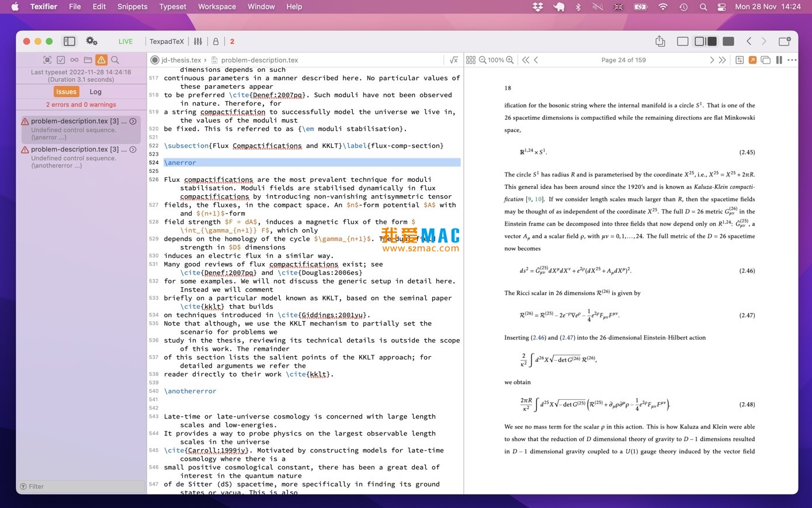Open the Snippets menu
Screen dimensions: 812x508
pyautogui.click(x=132, y=6)
